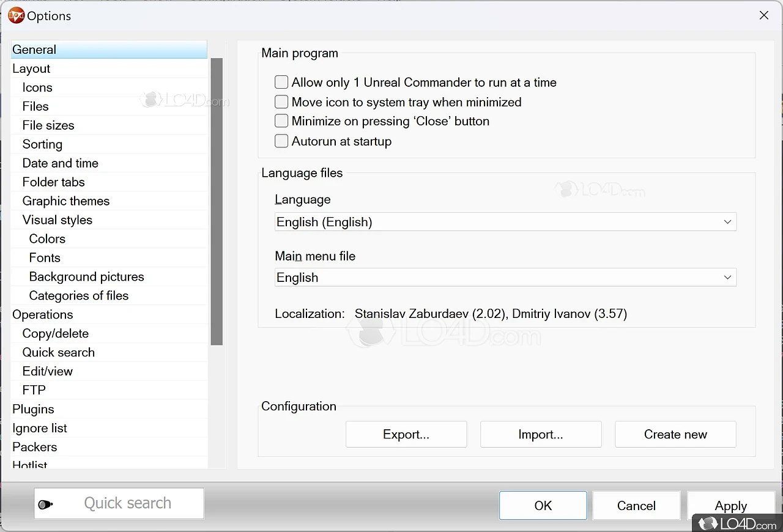Select Operations category
This screenshot has width=783, height=532.
coord(109,315)
